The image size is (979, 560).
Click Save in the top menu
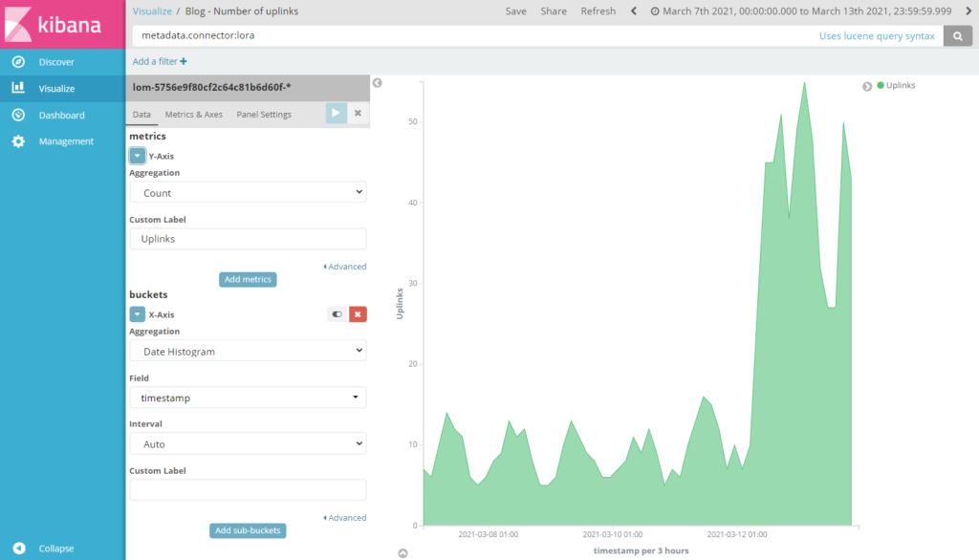515,11
